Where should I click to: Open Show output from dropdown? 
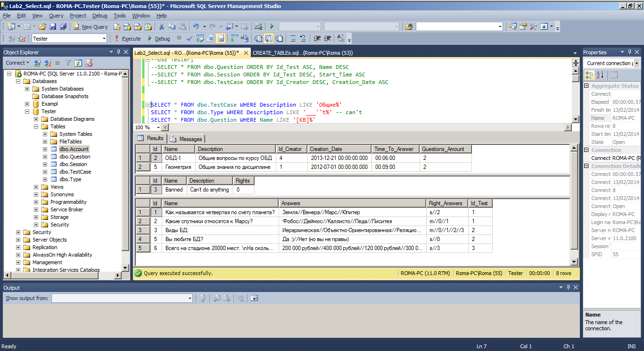pos(190,298)
